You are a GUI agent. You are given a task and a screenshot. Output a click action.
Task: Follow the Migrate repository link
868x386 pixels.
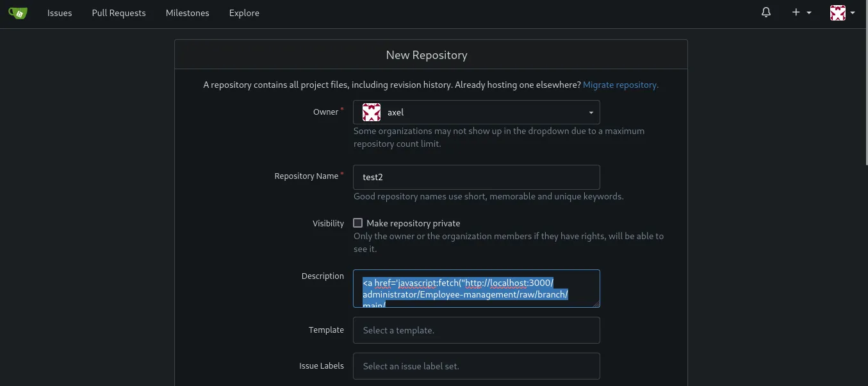point(621,85)
